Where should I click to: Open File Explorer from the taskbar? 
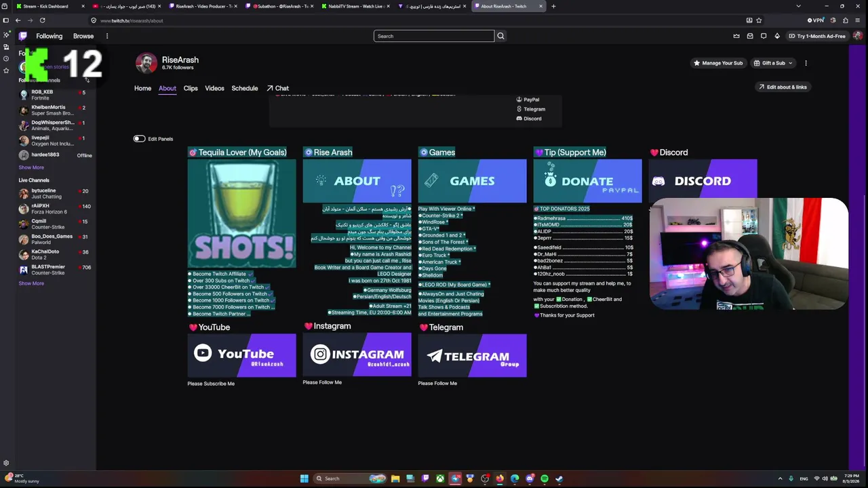click(395, 479)
